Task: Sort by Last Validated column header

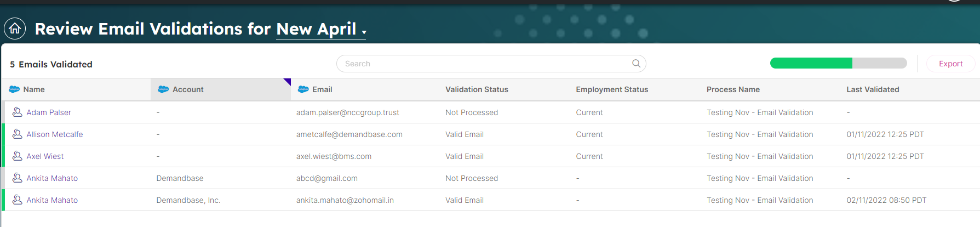Action: pos(873,89)
